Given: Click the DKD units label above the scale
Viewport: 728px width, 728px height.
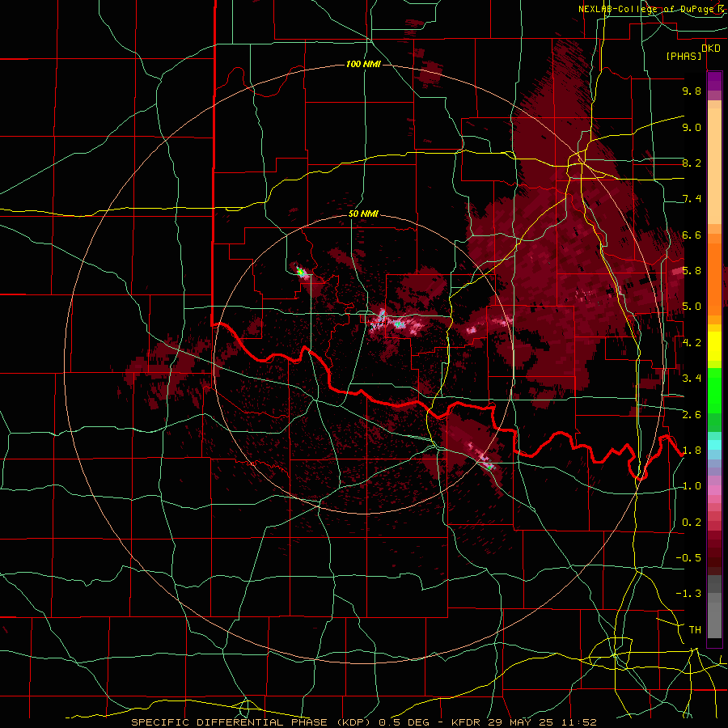Looking at the screenshot, I should click(x=711, y=49).
